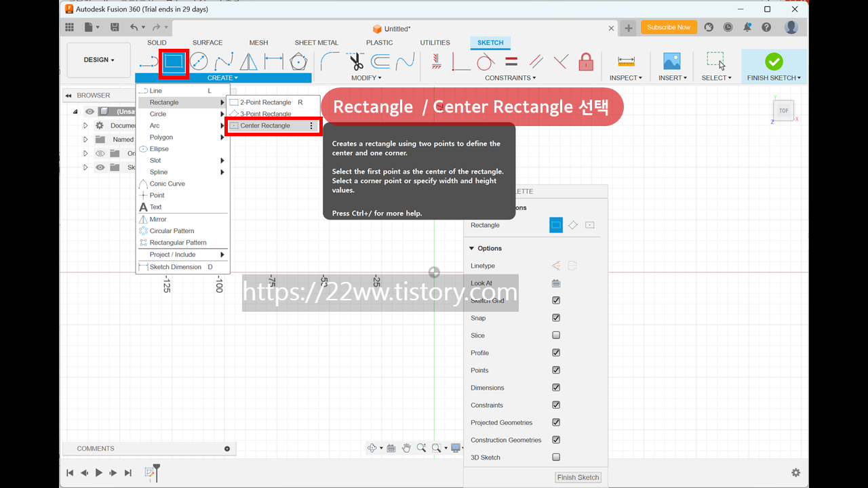868x488 pixels.
Task: Open the SELECT dropdown menu
Action: coord(716,78)
